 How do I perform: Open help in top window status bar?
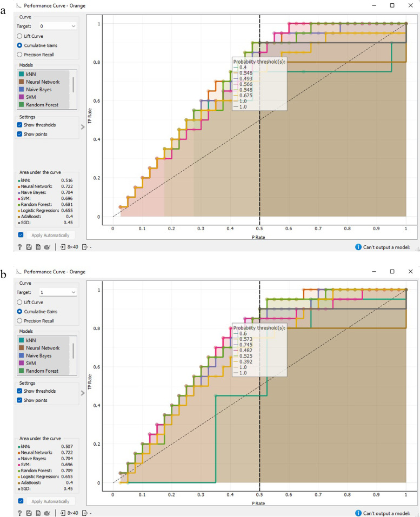pyautogui.click(x=19, y=247)
